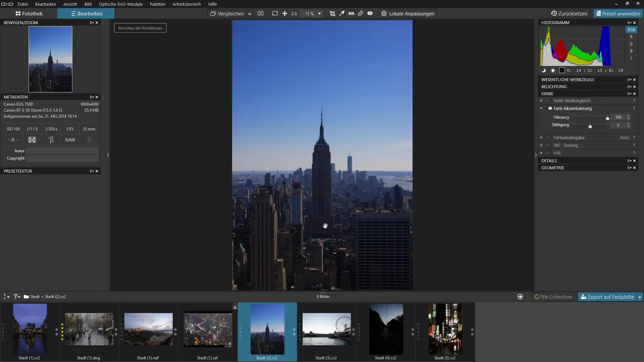644x362 pixels.
Task: Expand the HSL section
Action: click(x=541, y=153)
